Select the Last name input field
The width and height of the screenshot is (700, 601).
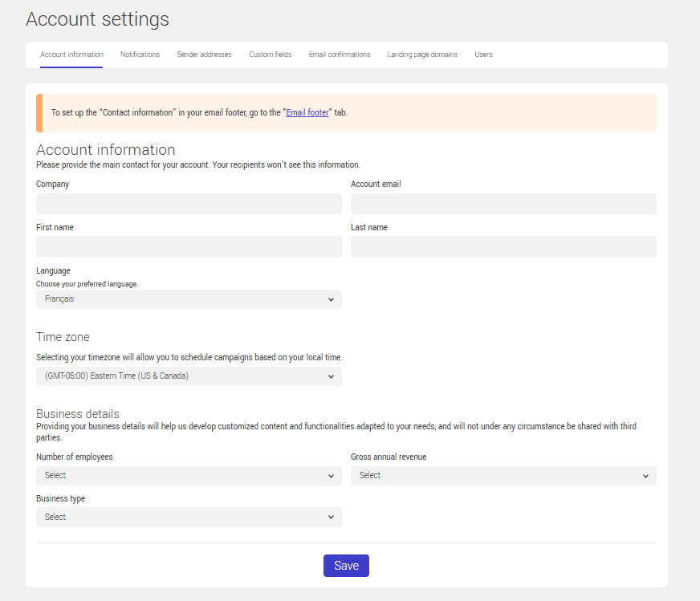(x=503, y=246)
